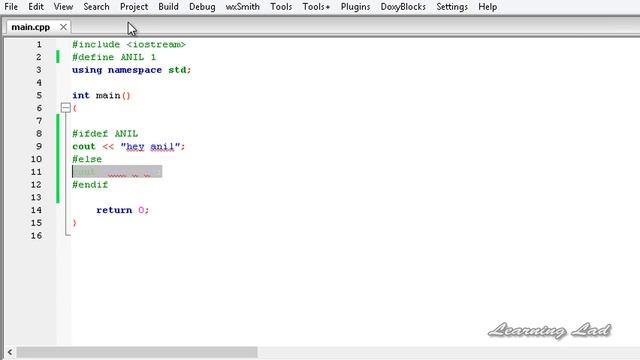This screenshot has height=360, width=640.
Task: Open the Edit menu
Action: 36,7
